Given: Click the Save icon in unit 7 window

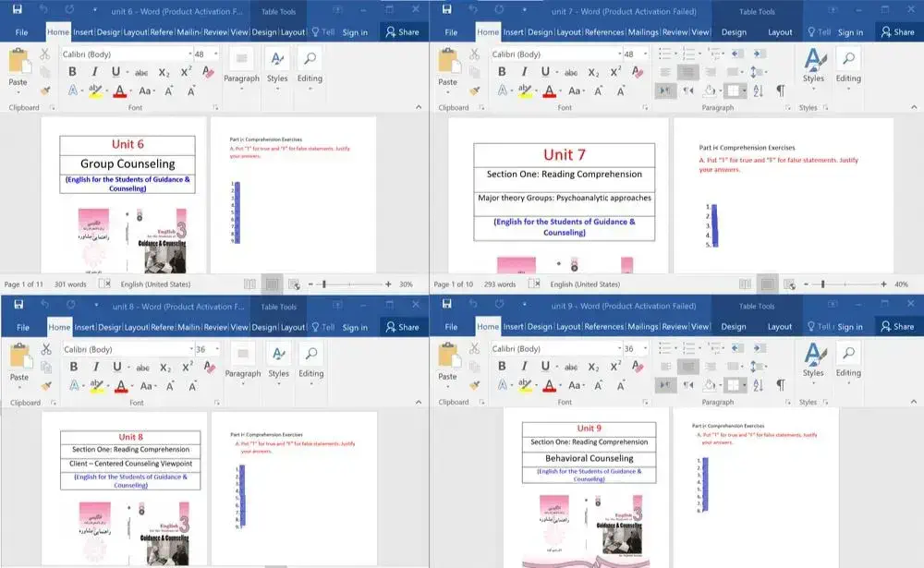Looking at the screenshot, I should [x=447, y=10].
